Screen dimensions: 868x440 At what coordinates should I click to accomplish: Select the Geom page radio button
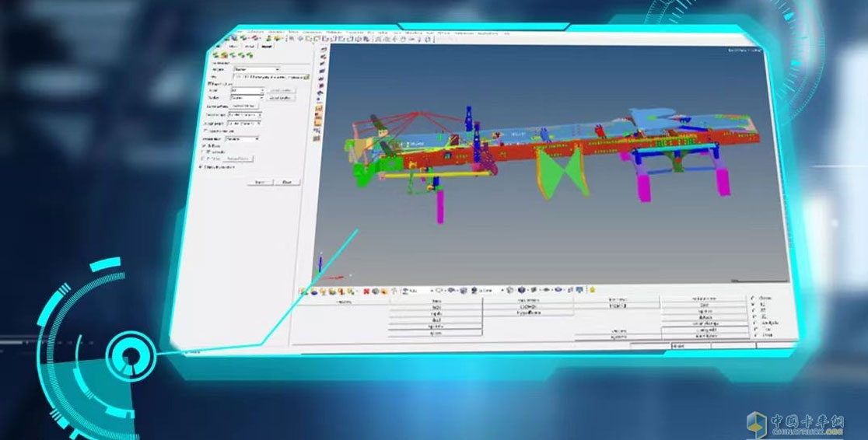point(753,297)
